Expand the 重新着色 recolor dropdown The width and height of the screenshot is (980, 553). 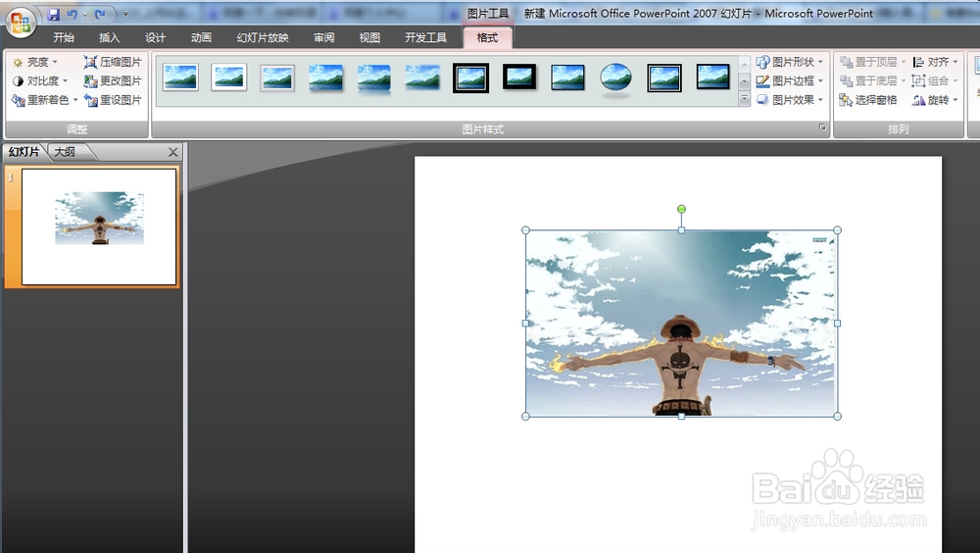coord(45,100)
